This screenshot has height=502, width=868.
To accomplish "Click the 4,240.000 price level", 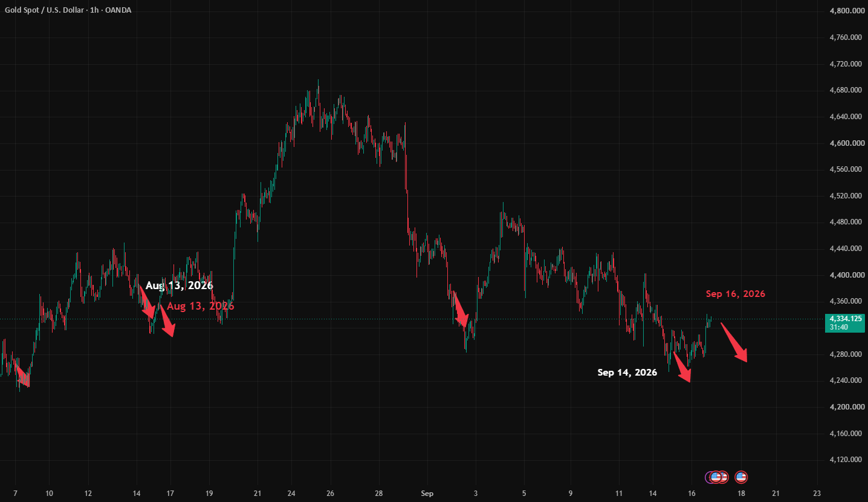I will point(845,380).
